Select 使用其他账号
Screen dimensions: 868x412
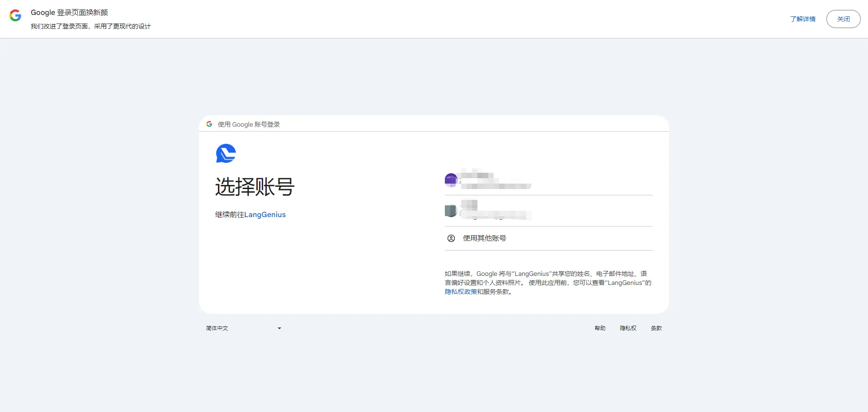tap(548, 238)
